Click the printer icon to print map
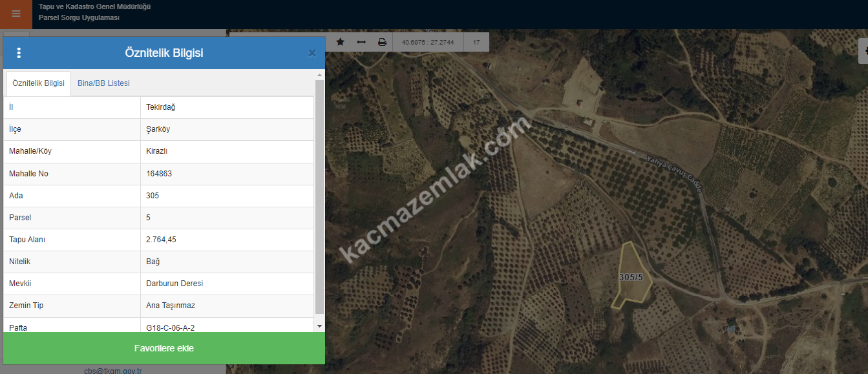Image resolution: width=868 pixels, height=374 pixels. point(382,42)
